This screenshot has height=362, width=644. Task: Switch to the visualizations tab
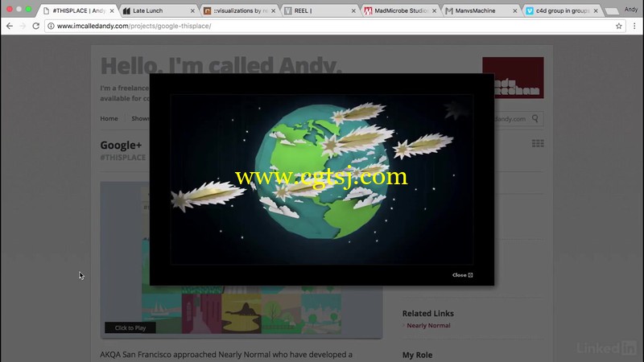tap(239, 10)
